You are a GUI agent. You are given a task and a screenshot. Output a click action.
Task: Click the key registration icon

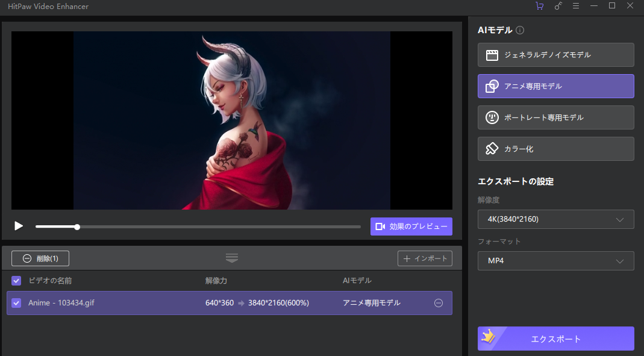pyautogui.click(x=558, y=6)
